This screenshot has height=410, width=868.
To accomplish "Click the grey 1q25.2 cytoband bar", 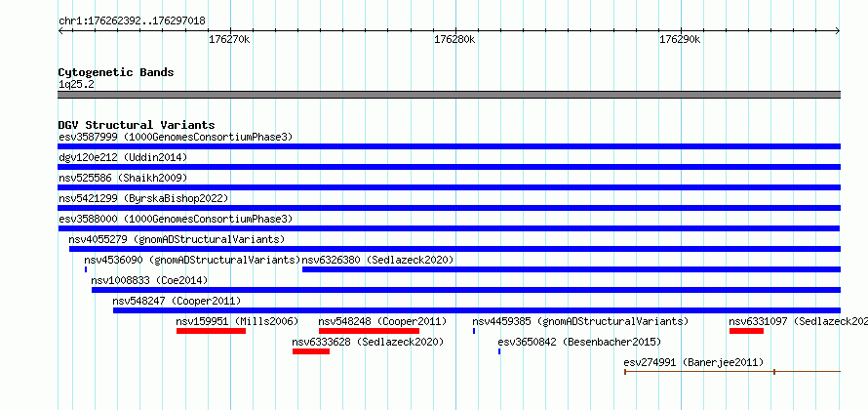I will pyautogui.click(x=449, y=95).
